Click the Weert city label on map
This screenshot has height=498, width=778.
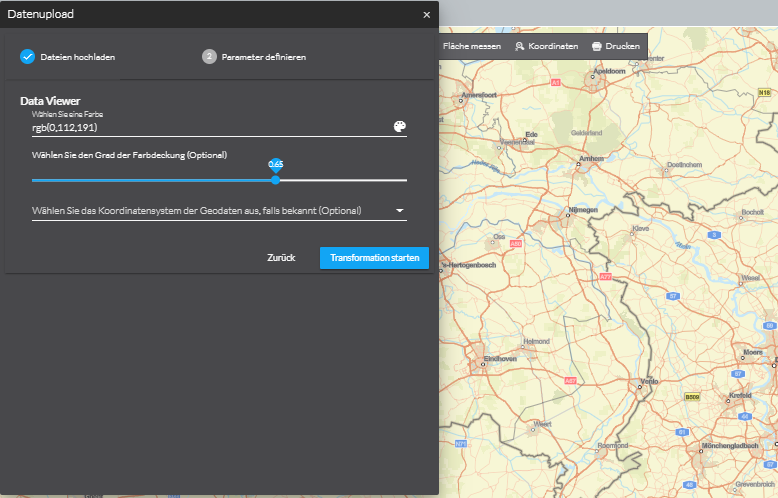click(x=542, y=424)
